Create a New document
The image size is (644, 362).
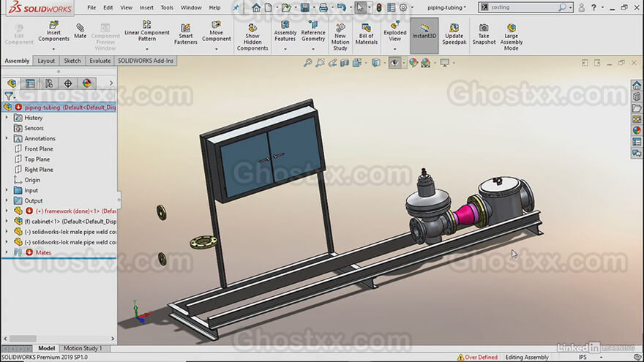(268, 7)
